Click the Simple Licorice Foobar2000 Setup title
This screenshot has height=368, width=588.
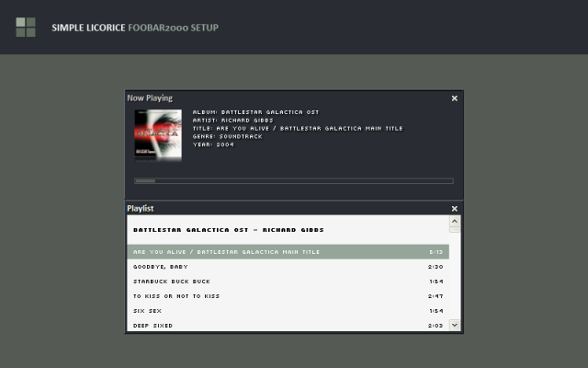[135, 28]
